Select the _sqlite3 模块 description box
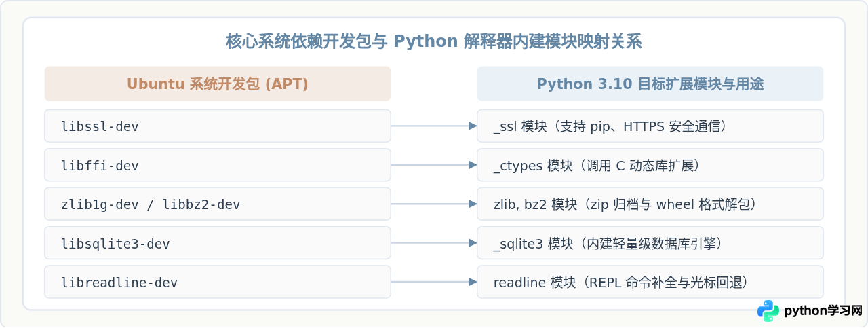The width and height of the screenshot is (868, 328). [x=650, y=243]
